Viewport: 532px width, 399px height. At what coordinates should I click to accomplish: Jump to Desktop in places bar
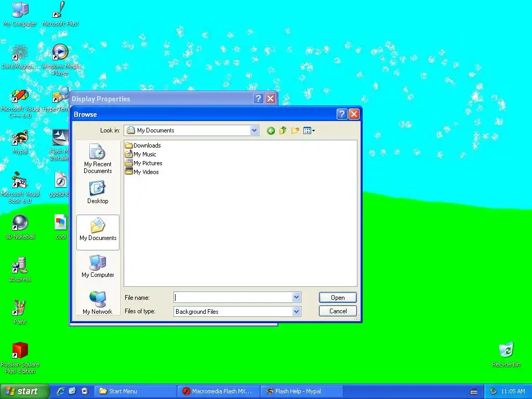pyautogui.click(x=98, y=192)
